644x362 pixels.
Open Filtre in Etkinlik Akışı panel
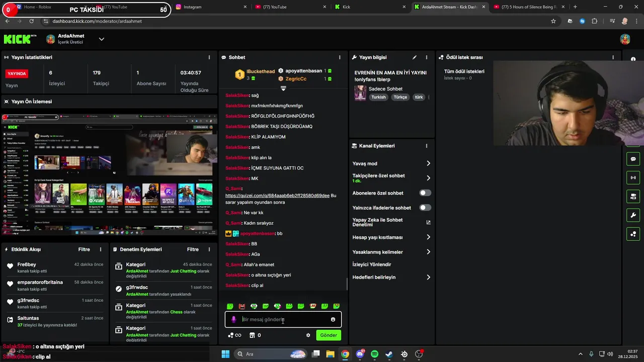(84, 249)
